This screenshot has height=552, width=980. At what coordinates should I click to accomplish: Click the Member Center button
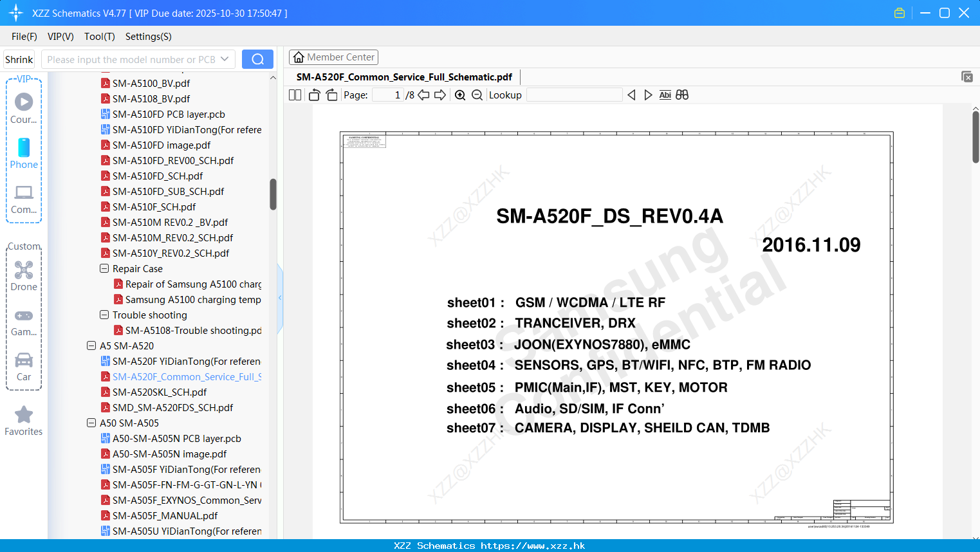[x=333, y=57]
